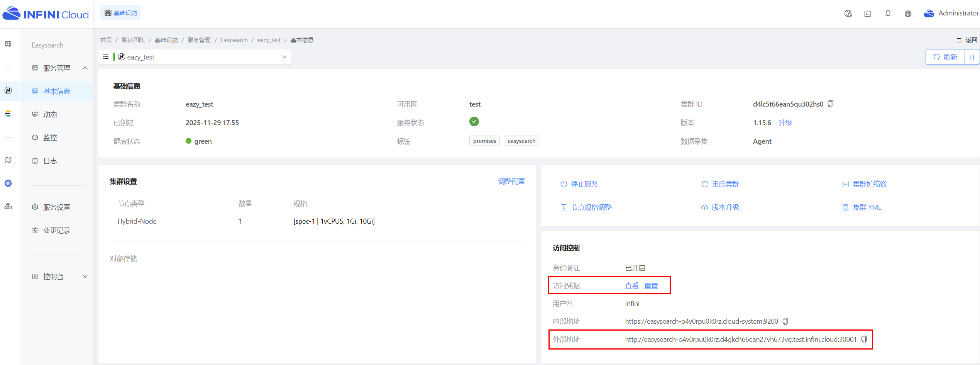This screenshot has width=980, height=365.
Task: Click the version 1.15.6 text
Action: [762, 123]
